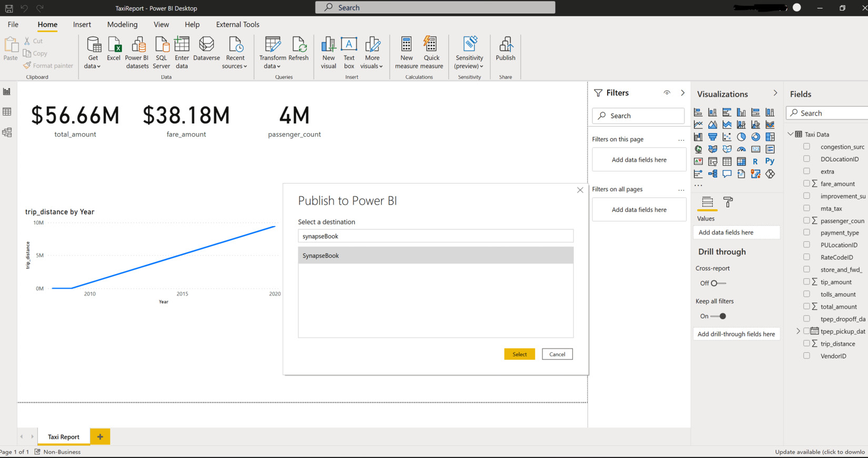This screenshot has width=868, height=458.
Task: Click the destination search field
Action: click(436, 236)
